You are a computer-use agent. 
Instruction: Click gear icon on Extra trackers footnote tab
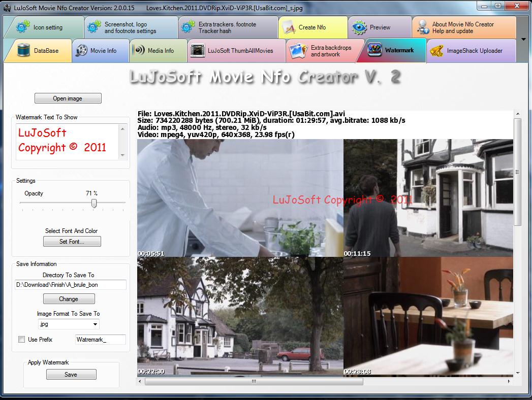point(188,27)
